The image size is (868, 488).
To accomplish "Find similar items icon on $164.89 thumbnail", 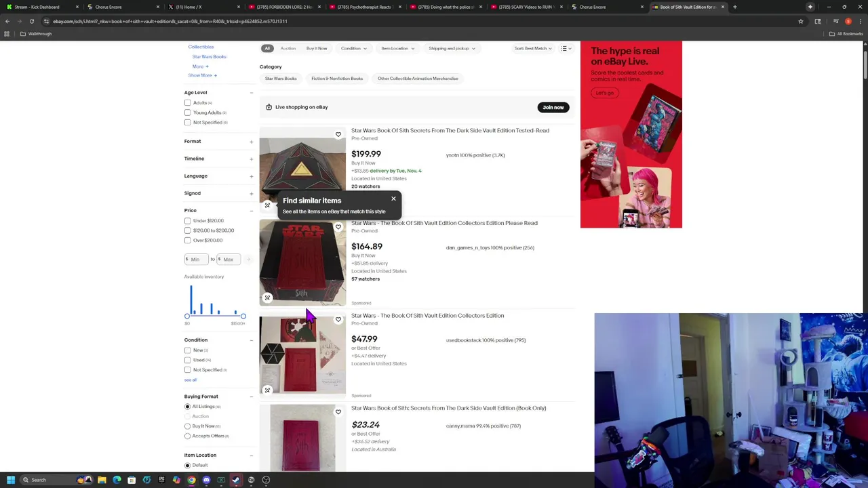I will tap(267, 298).
